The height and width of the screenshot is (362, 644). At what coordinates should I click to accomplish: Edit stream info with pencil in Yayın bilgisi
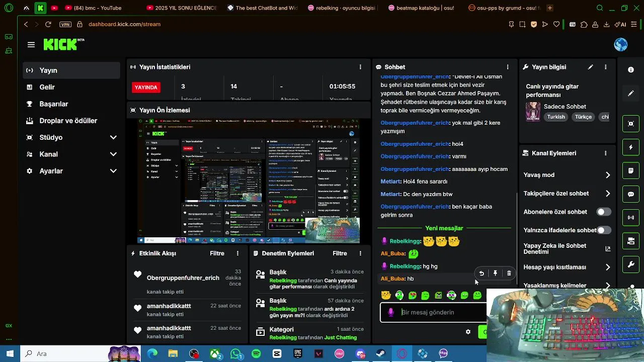point(591,67)
